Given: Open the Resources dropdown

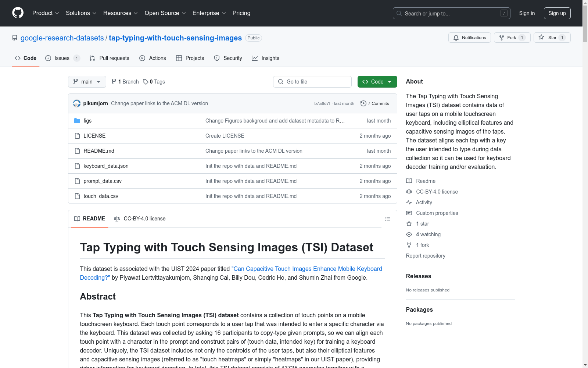Looking at the screenshot, I should pos(121,13).
